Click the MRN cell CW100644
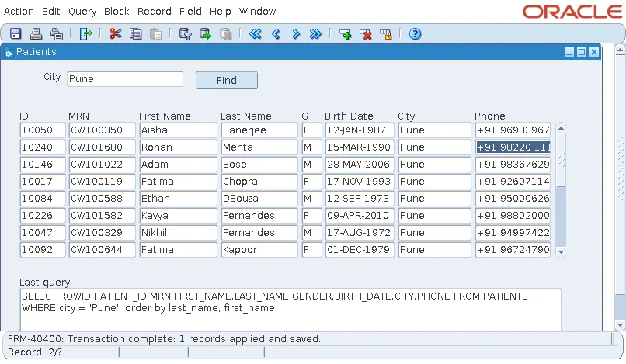This screenshot has height=364, width=626. pos(103,250)
